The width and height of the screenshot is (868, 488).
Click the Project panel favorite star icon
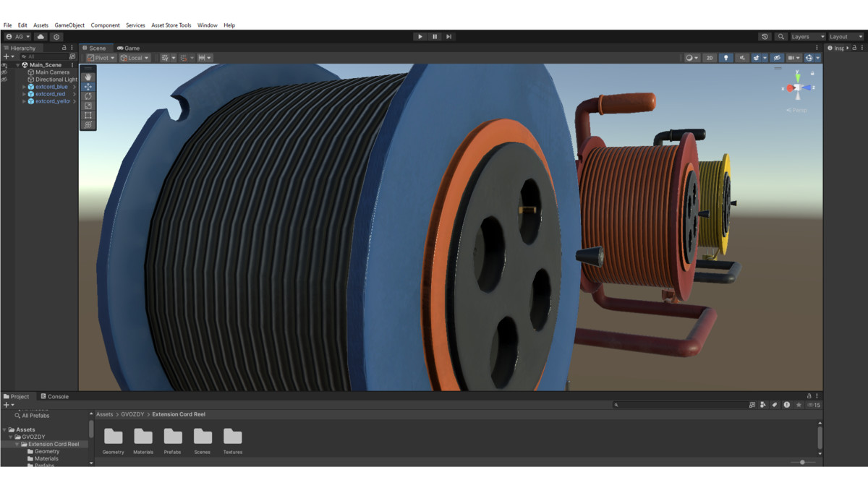(x=799, y=405)
